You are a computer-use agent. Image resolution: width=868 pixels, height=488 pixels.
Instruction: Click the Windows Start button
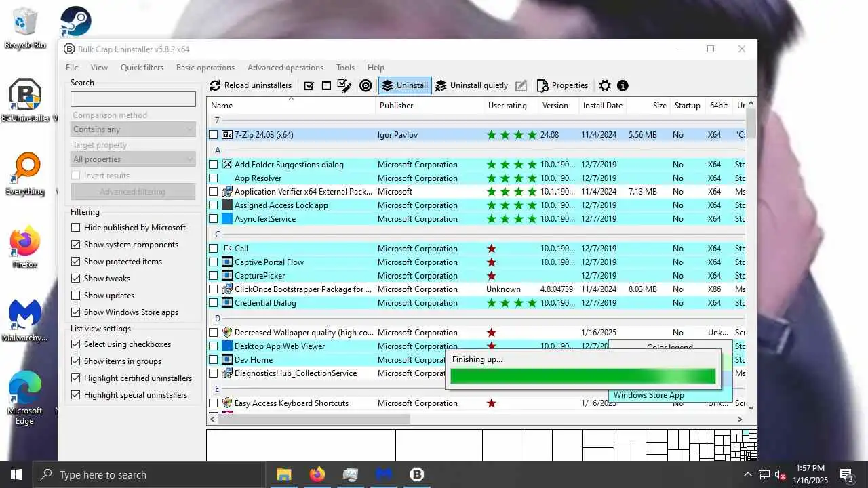pyautogui.click(x=16, y=474)
